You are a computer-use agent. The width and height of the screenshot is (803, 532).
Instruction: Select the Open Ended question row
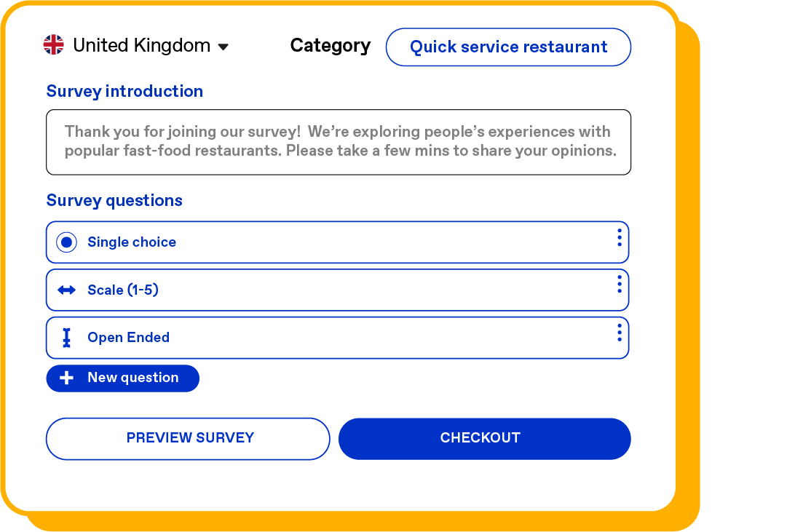(x=338, y=338)
